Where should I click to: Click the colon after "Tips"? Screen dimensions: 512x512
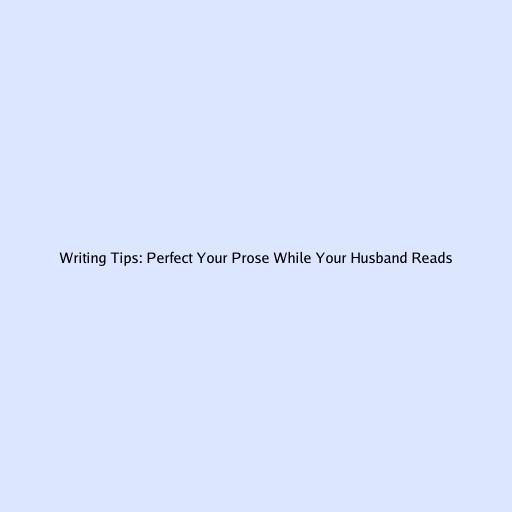pos(141,260)
